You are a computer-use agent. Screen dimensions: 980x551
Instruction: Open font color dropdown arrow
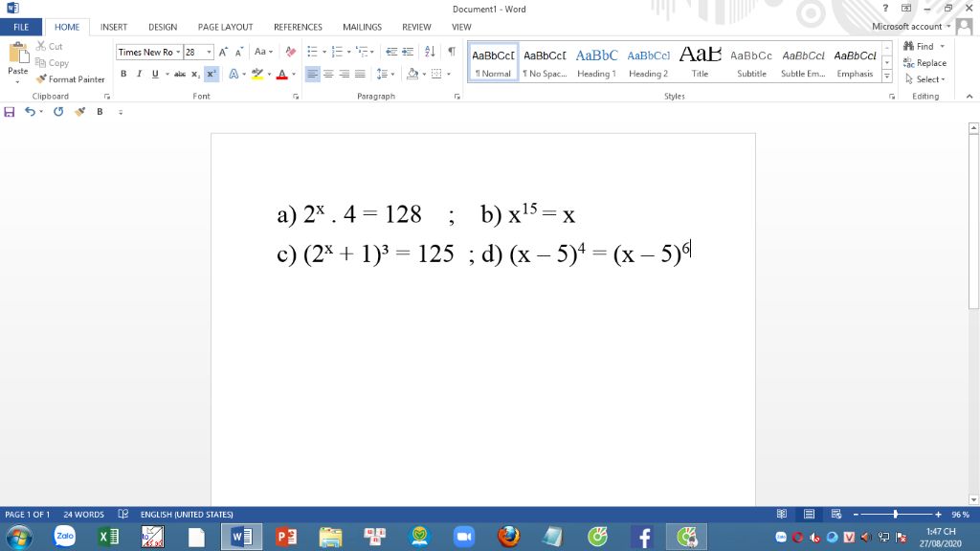coord(294,74)
